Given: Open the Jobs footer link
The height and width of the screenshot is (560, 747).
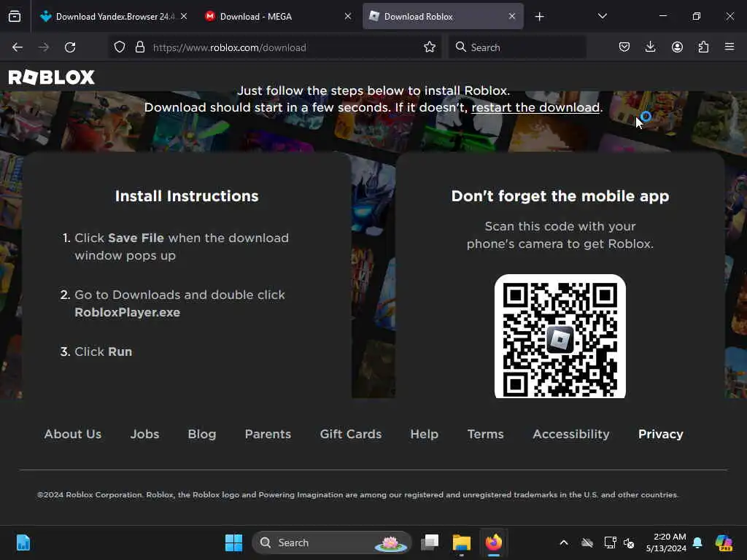Looking at the screenshot, I should click(145, 435).
